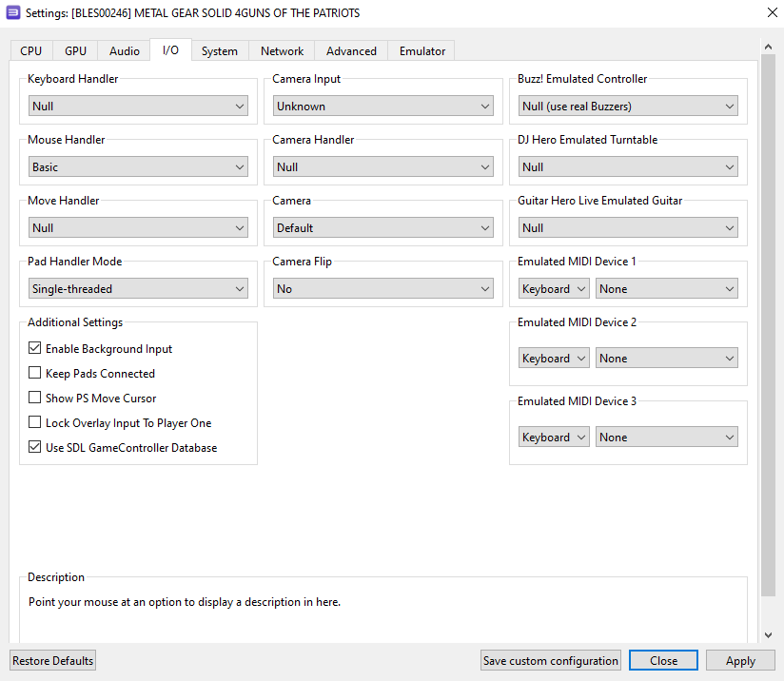Open MIDI Device 1 None device dropdown
784x681 pixels.
pos(667,289)
